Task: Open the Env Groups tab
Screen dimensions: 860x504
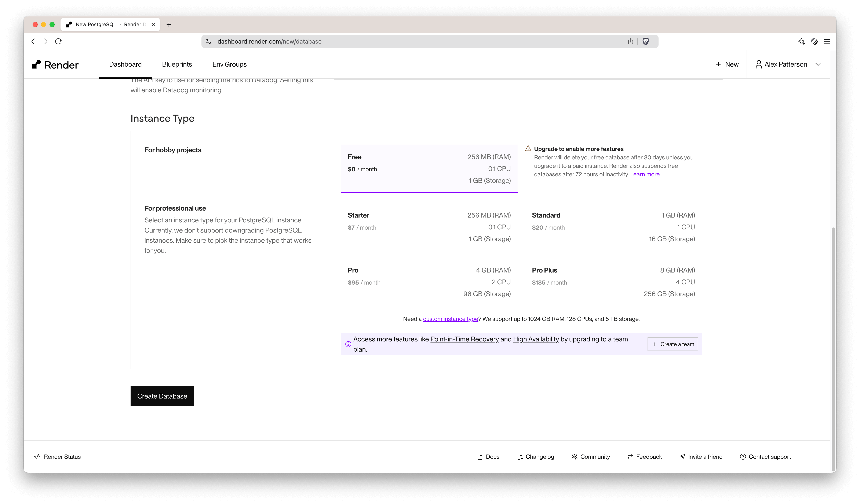Action: (229, 64)
